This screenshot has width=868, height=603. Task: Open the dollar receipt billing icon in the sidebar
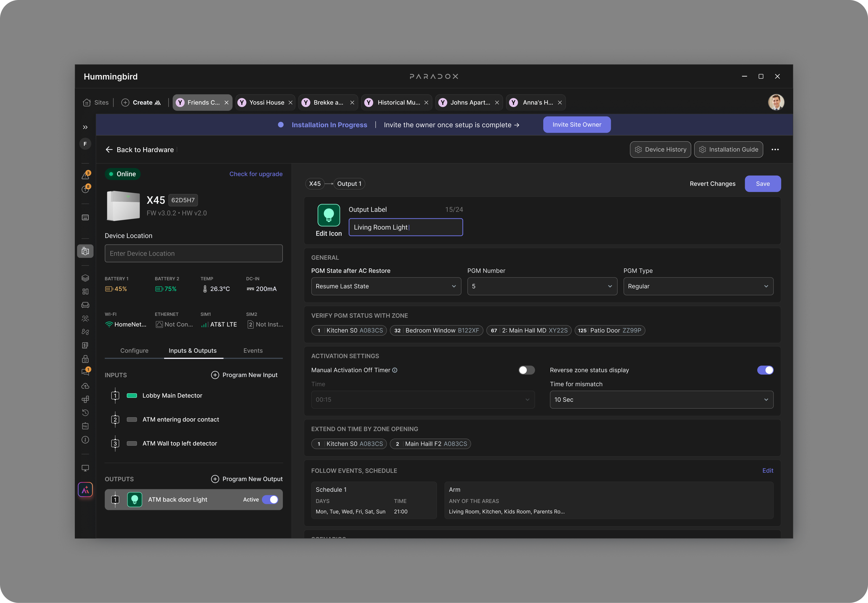tap(85, 345)
